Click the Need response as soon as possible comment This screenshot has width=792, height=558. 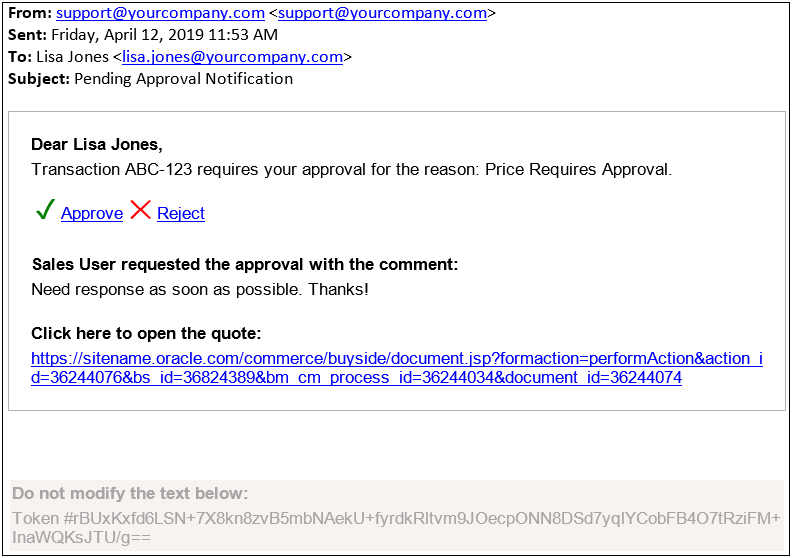(200, 290)
